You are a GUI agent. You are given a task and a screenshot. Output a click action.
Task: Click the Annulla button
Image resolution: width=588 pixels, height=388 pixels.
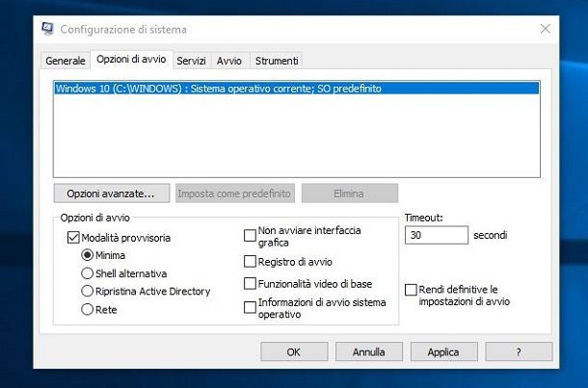click(x=368, y=351)
